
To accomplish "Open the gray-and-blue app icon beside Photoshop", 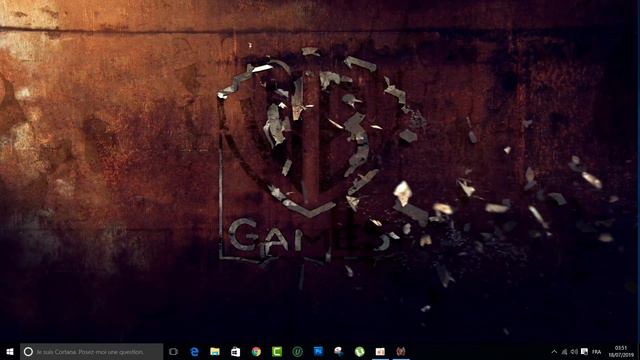I will [x=339, y=351].
